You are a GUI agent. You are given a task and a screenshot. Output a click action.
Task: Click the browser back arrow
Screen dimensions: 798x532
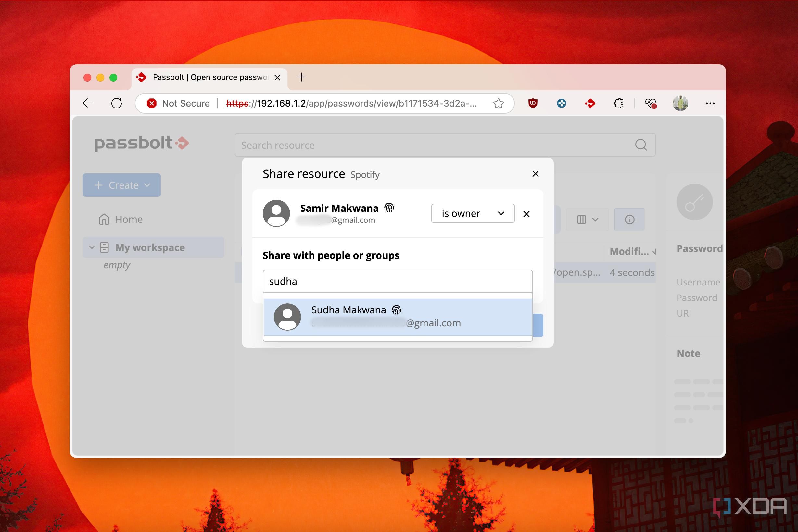[x=88, y=103]
